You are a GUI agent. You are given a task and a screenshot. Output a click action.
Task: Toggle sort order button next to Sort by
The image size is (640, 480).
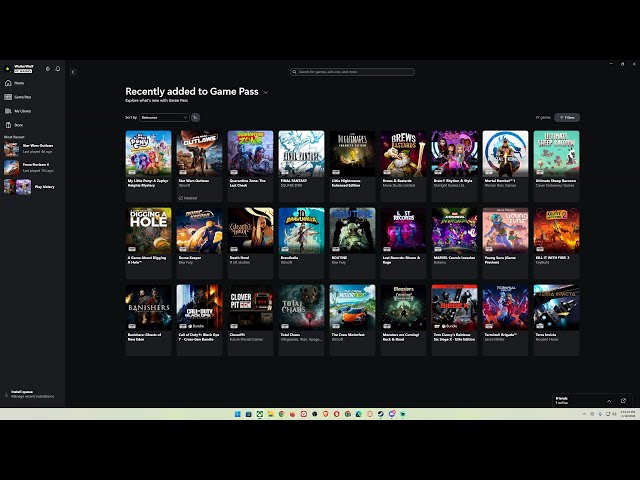[x=196, y=118]
